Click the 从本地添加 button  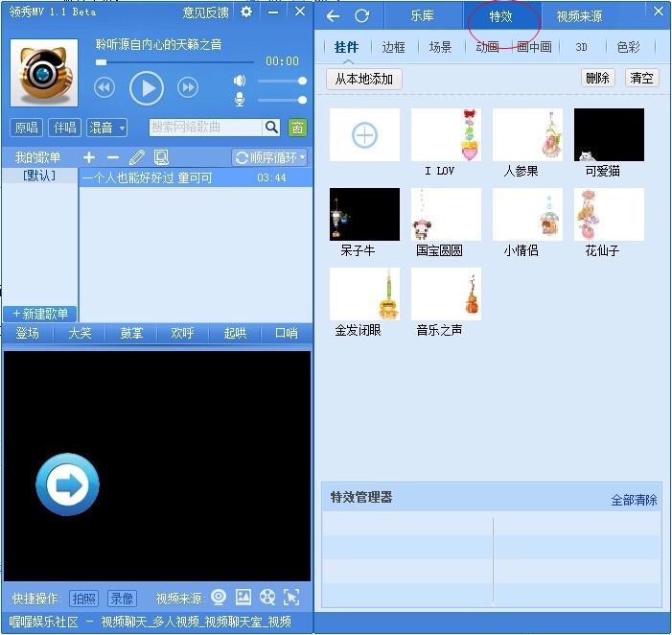[x=364, y=79]
